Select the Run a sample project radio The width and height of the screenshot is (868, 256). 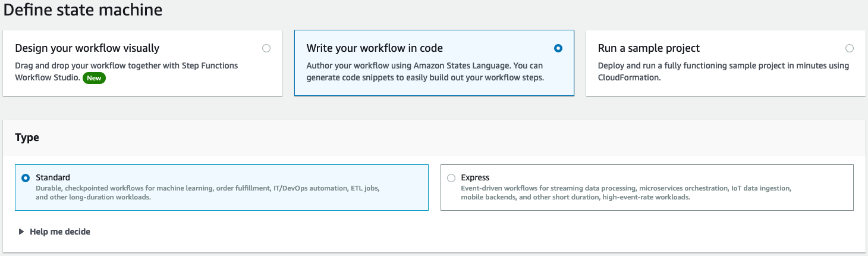pyautogui.click(x=850, y=48)
